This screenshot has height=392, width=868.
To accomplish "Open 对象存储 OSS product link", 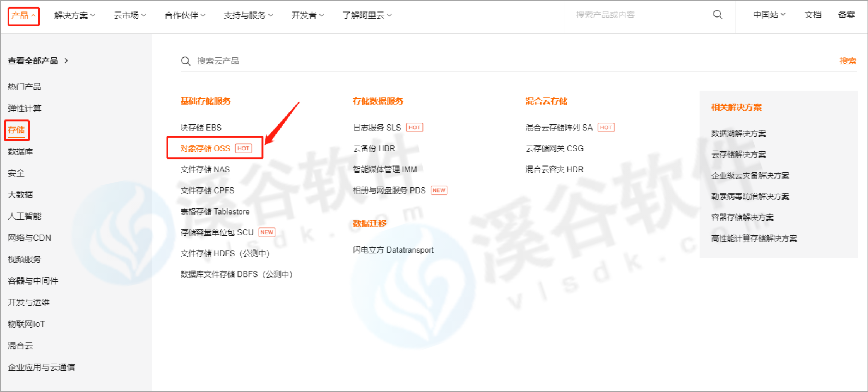I will [x=205, y=149].
